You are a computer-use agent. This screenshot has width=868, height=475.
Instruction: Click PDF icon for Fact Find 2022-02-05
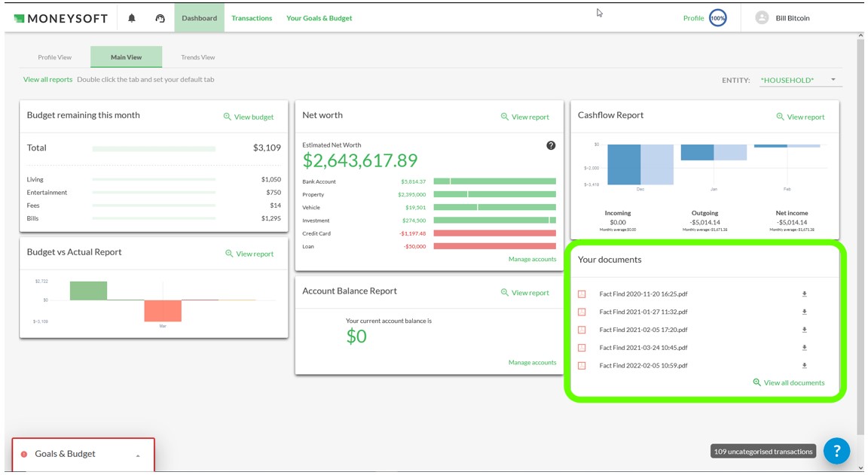[x=582, y=366]
